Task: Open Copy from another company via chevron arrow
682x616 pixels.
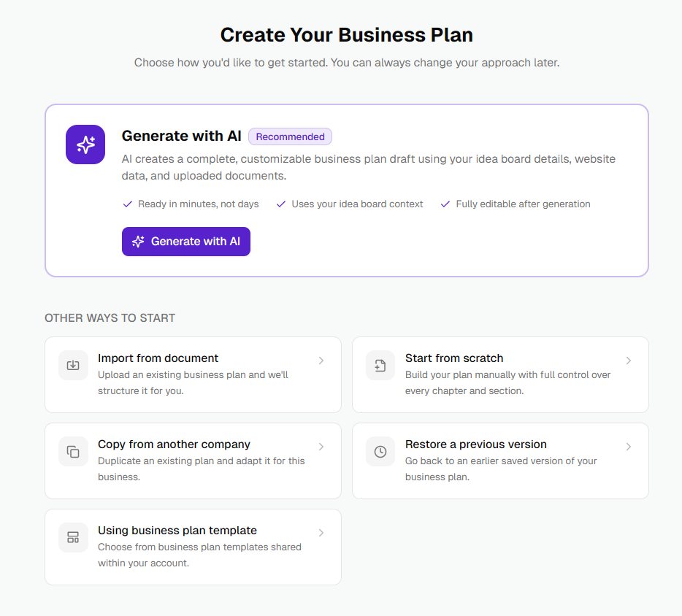Action: point(321,447)
